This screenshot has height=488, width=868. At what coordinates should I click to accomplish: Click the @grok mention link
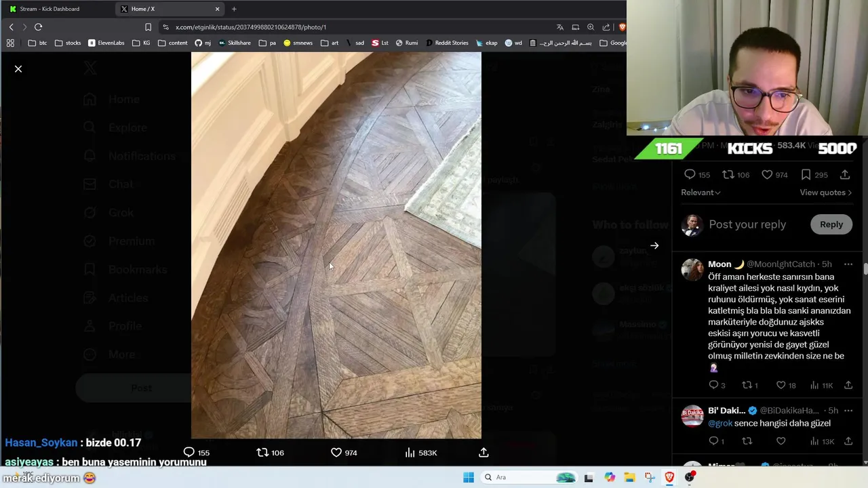[720, 424]
